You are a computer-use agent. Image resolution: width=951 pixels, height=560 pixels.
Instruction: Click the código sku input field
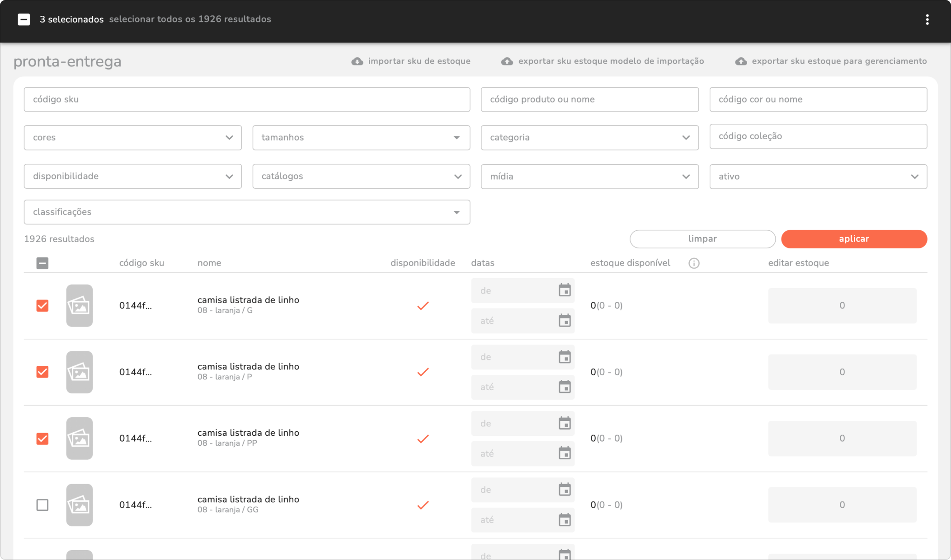click(247, 99)
